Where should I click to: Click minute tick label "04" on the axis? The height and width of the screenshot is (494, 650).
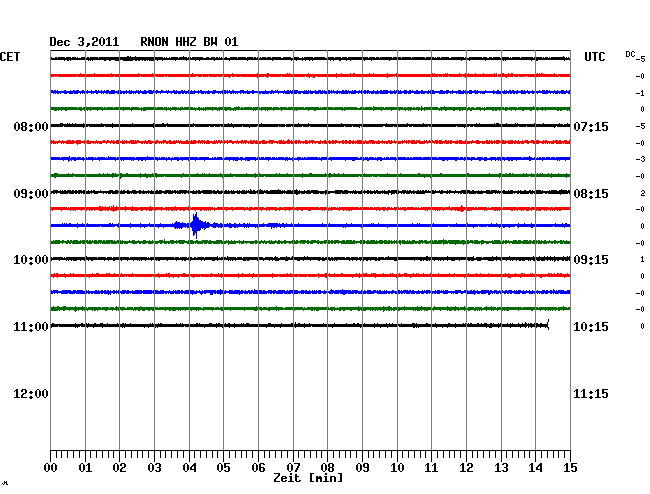coord(189,468)
